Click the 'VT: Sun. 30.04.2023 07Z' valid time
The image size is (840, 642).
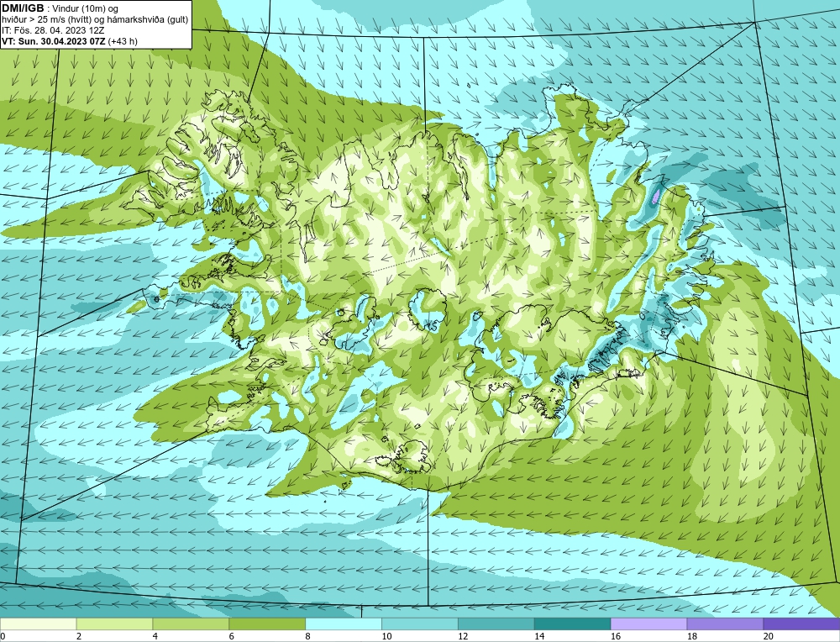pos(54,41)
